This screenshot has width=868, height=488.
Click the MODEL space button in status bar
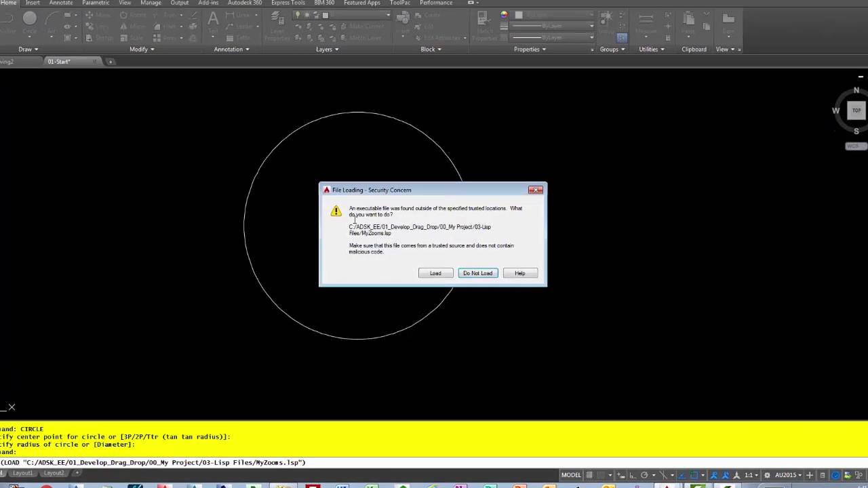[571, 475]
